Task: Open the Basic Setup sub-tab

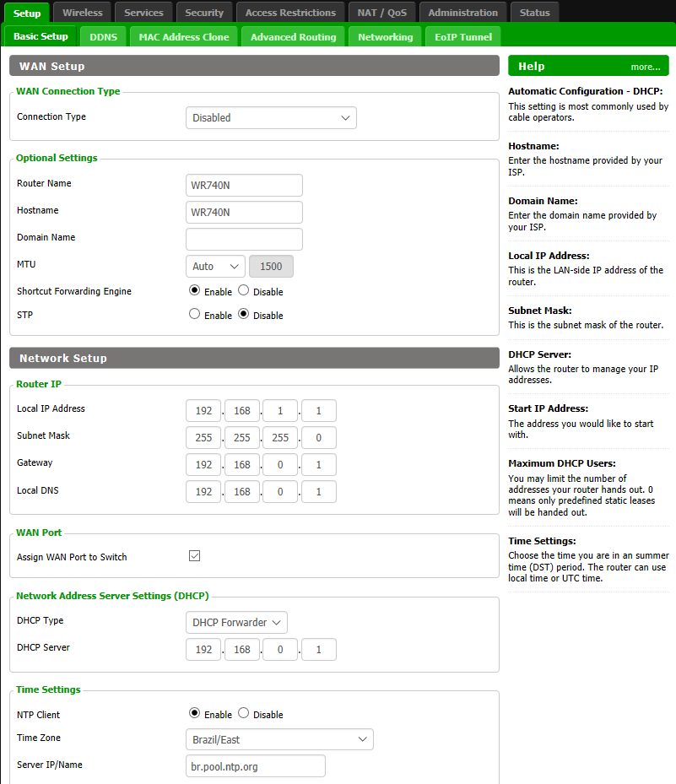Action: click(x=41, y=36)
